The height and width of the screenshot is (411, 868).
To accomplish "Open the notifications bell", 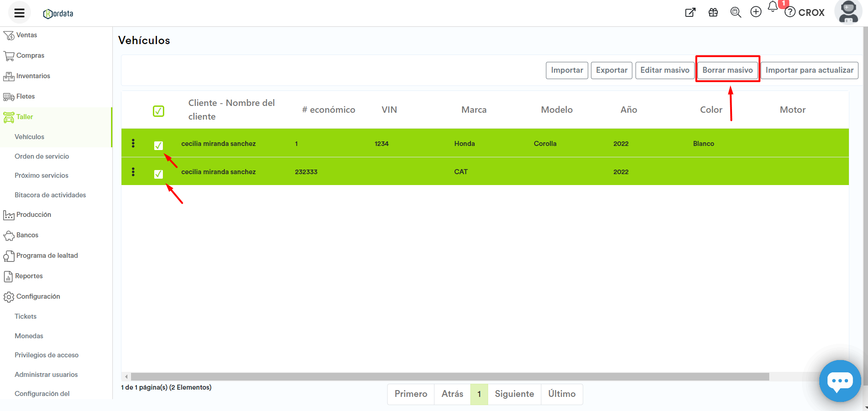I will (773, 7).
